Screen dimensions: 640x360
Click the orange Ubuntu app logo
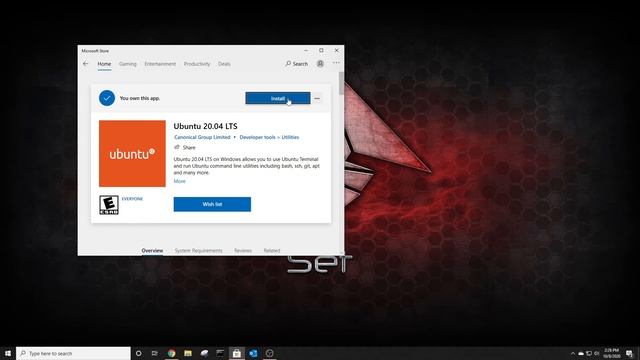pos(132,153)
